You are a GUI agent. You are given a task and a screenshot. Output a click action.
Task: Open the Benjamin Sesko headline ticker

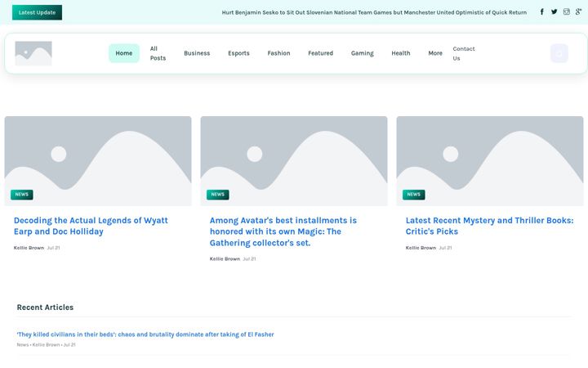[374, 12]
